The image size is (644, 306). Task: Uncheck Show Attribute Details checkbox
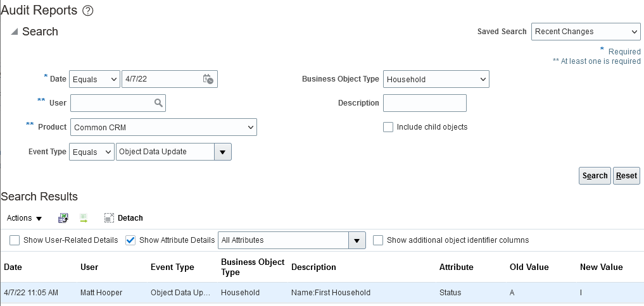point(130,240)
